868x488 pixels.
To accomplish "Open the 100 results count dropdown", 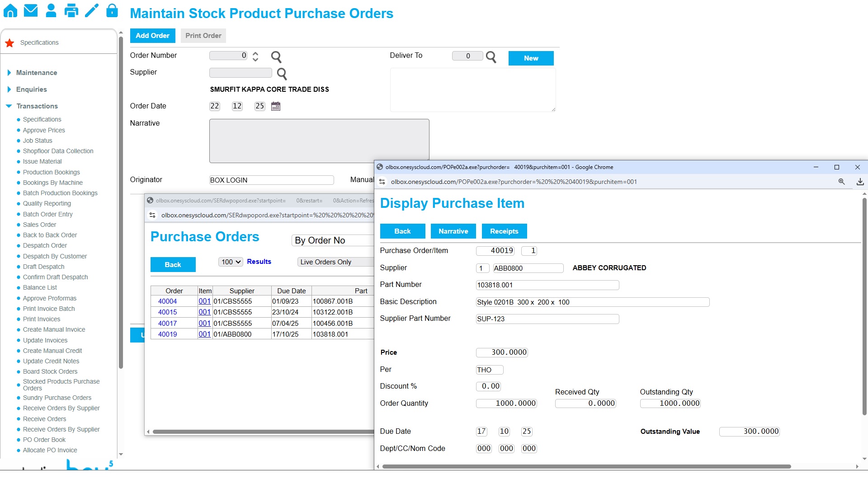I will (x=231, y=262).
